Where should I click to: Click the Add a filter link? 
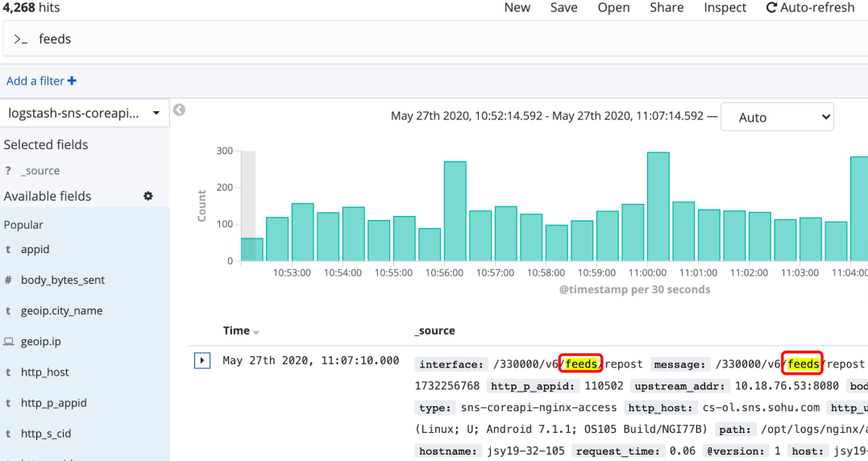(35, 81)
